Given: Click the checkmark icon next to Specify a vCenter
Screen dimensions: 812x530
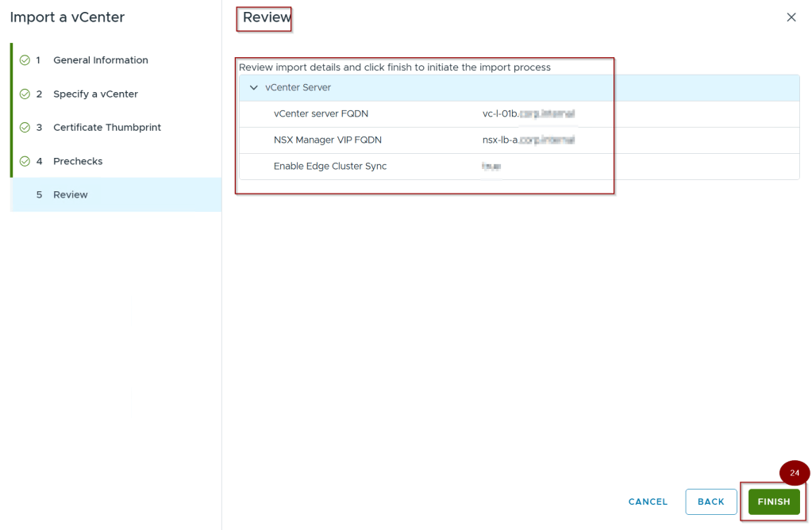Looking at the screenshot, I should coord(25,94).
